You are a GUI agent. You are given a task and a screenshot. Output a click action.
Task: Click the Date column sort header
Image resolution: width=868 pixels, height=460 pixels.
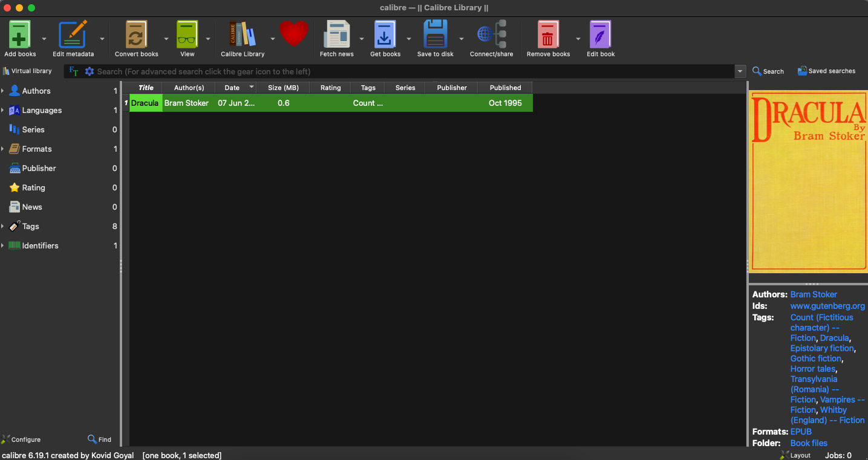[x=232, y=87]
